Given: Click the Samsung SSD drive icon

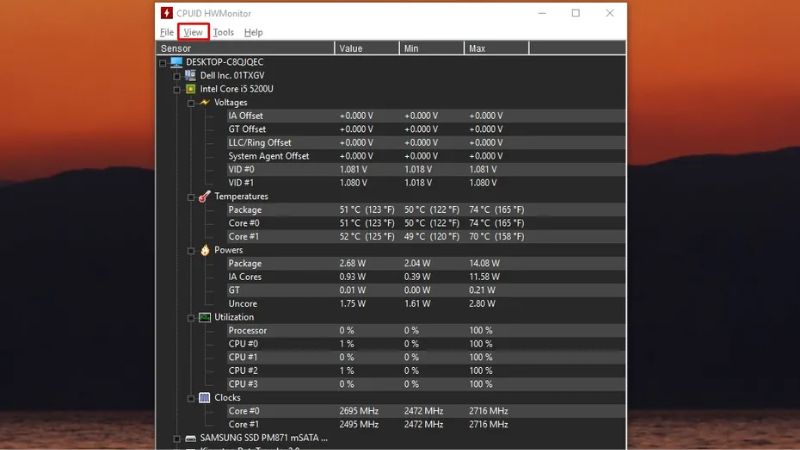Looking at the screenshot, I should [190, 438].
